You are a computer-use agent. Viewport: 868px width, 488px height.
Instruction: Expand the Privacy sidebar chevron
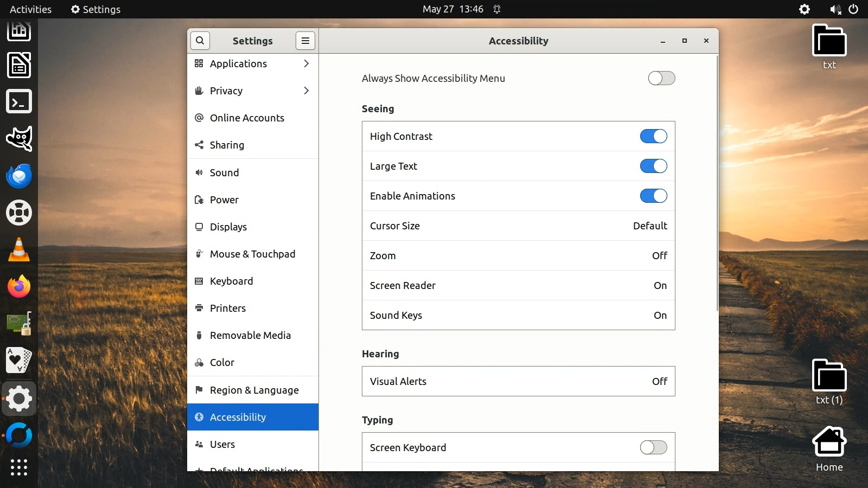pyautogui.click(x=307, y=91)
